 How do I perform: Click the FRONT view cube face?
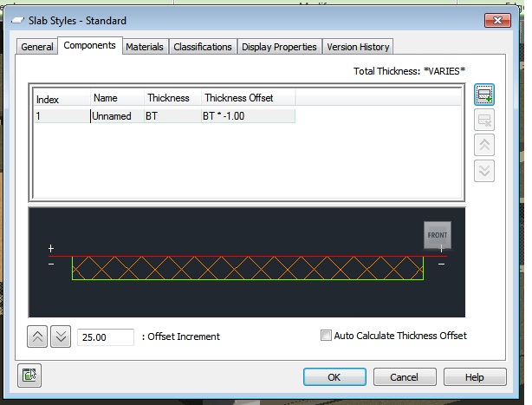[x=438, y=235]
